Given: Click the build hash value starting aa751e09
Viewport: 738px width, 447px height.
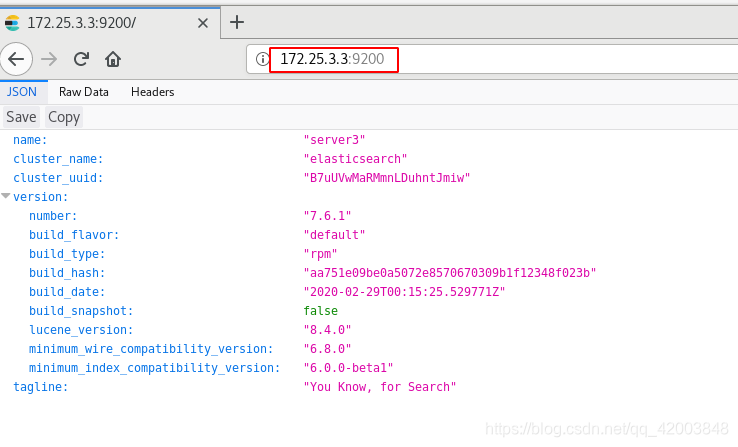Looking at the screenshot, I should pyautogui.click(x=449, y=273).
